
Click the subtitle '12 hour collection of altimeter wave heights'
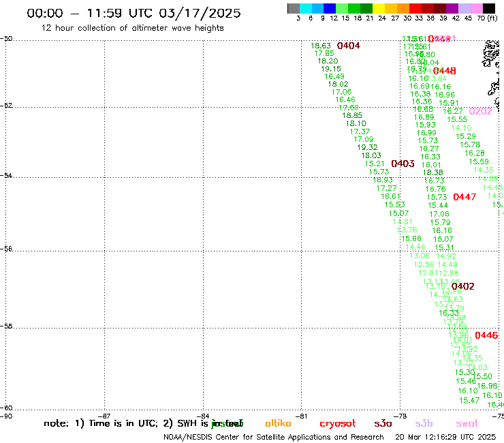pyautogui.click(x=132, y=28)
